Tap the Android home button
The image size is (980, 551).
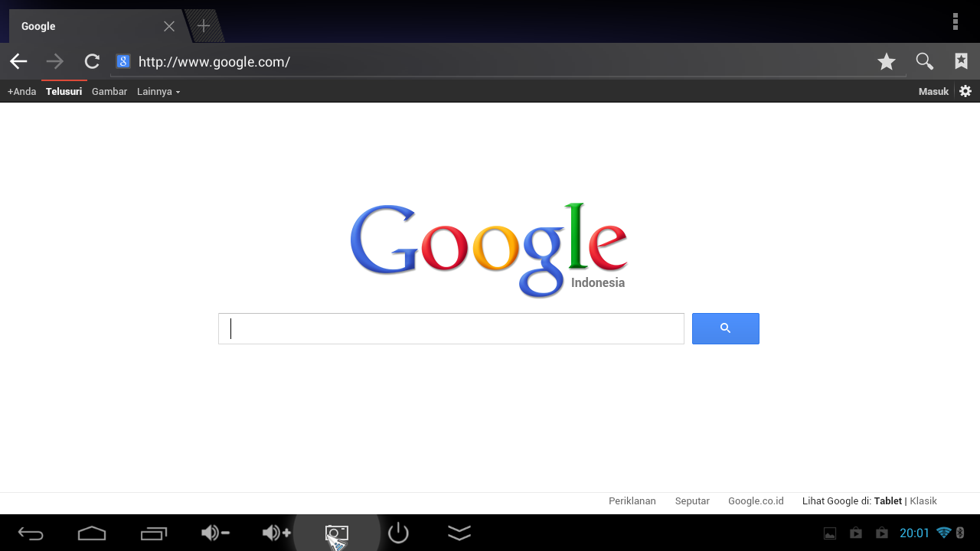[92, 533]
